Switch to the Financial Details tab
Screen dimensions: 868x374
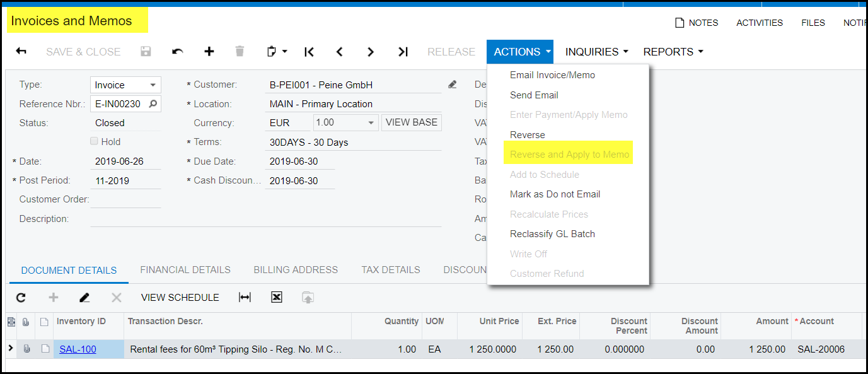point(185,270)
